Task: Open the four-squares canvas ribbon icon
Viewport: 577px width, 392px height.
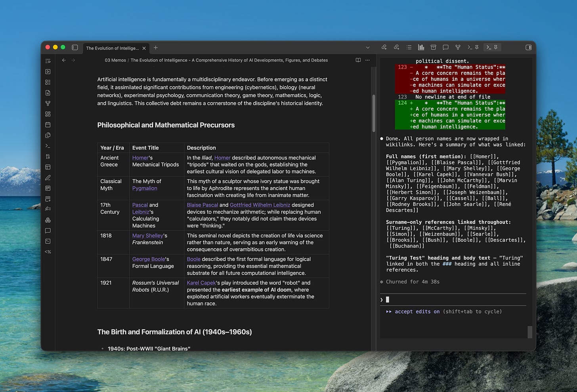Action: pos(48,114)
